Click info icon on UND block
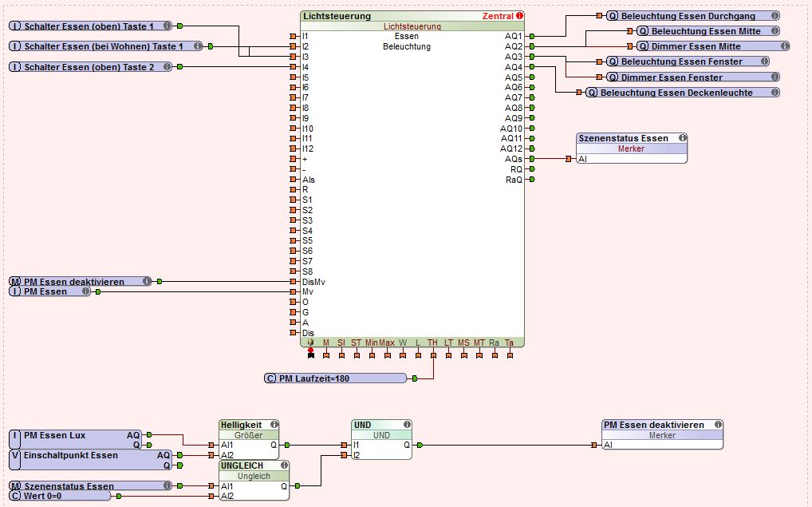812x507 pixels. (x=407, y=425)
